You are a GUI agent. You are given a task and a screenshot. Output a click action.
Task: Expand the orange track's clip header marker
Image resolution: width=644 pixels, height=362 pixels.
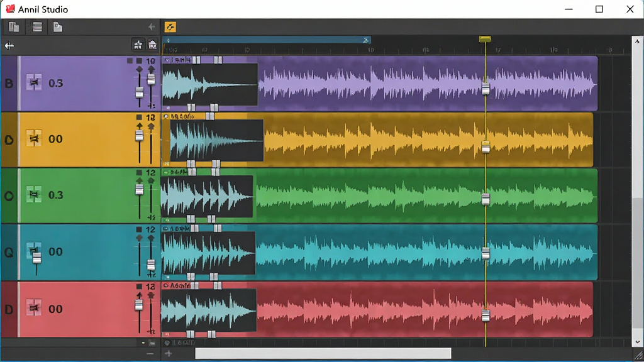tap(166, 116)
